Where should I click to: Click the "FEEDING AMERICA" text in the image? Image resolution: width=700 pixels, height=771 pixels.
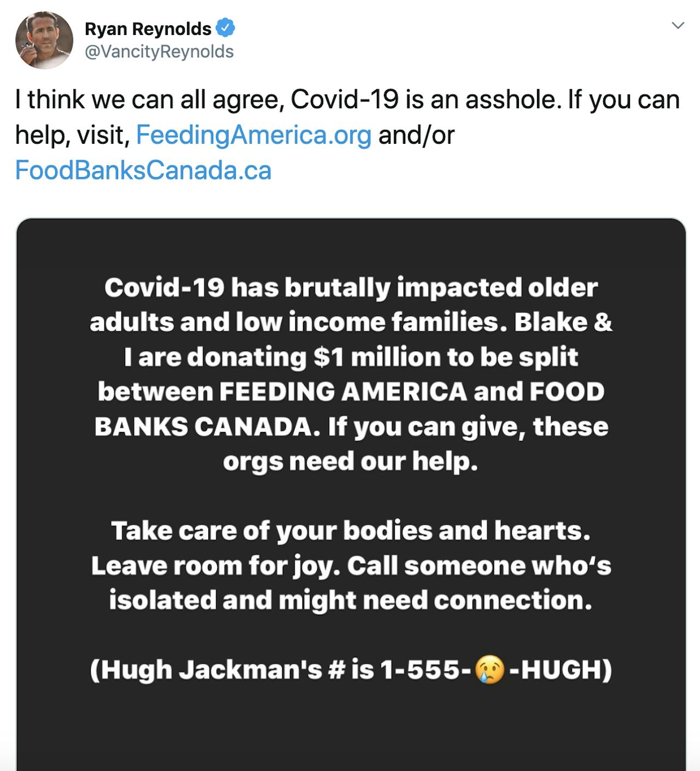pyautogui.click(x=343, y=392)
